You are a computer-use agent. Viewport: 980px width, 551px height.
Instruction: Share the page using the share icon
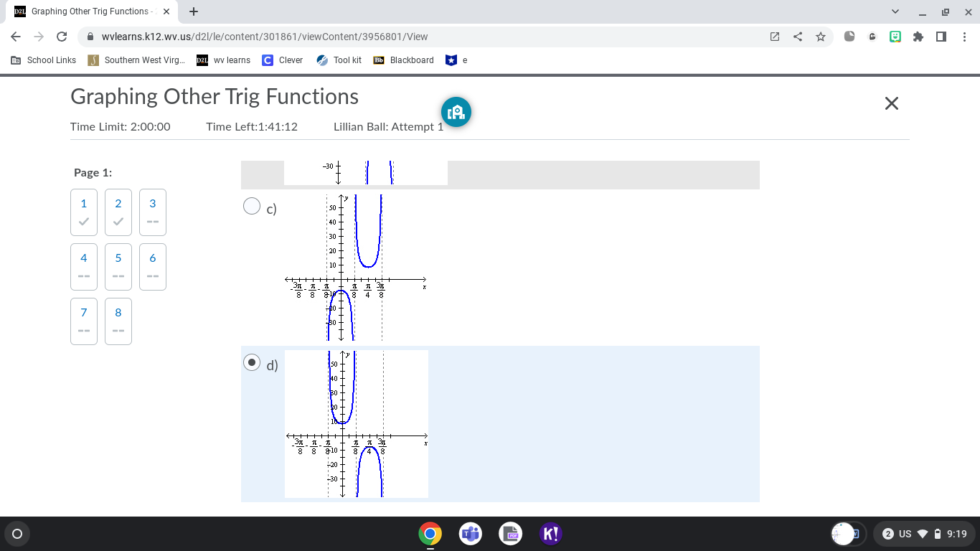click(798, 37)
